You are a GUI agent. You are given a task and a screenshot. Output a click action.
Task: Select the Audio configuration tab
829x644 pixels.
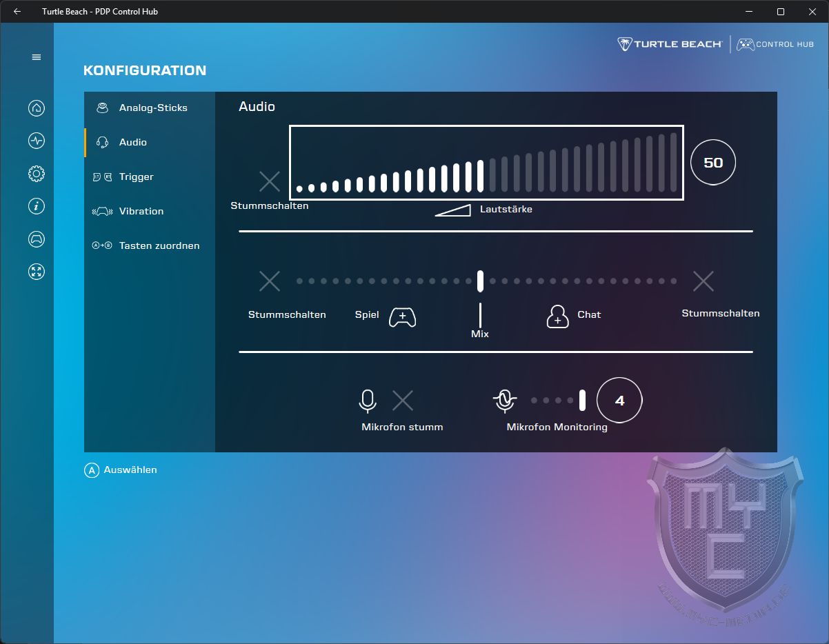click(x=132, y=142)
